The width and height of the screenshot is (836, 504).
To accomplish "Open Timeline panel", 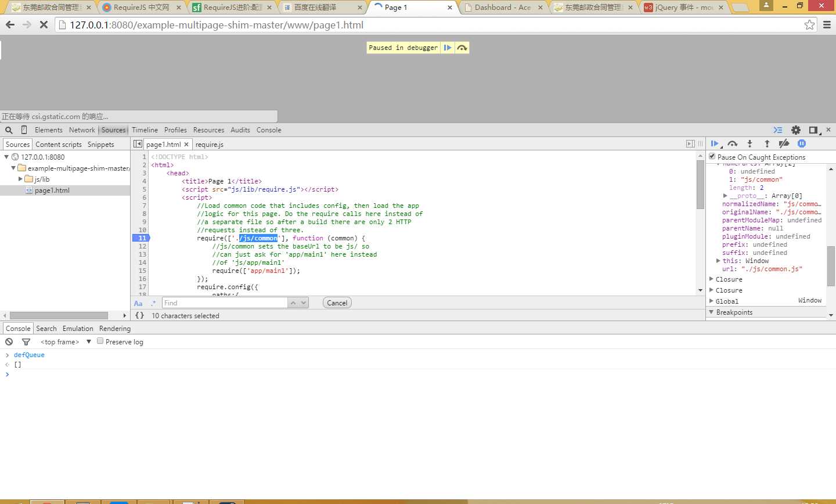I will pos(145,130).
